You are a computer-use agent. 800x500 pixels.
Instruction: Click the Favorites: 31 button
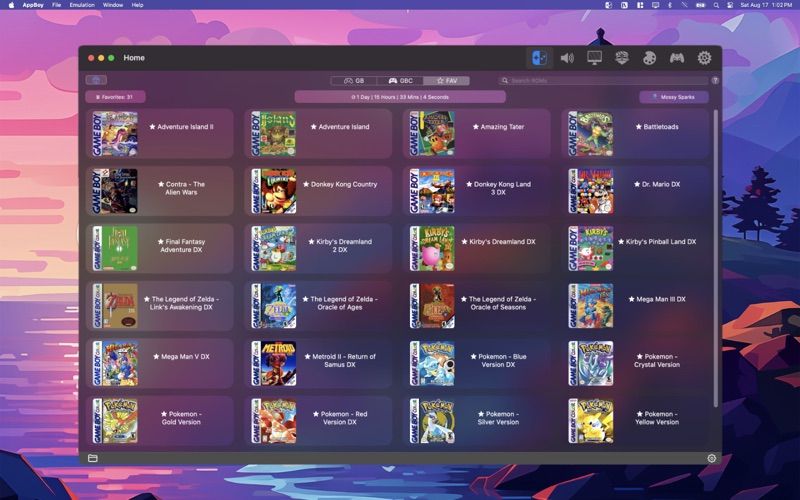click(115, 97)
